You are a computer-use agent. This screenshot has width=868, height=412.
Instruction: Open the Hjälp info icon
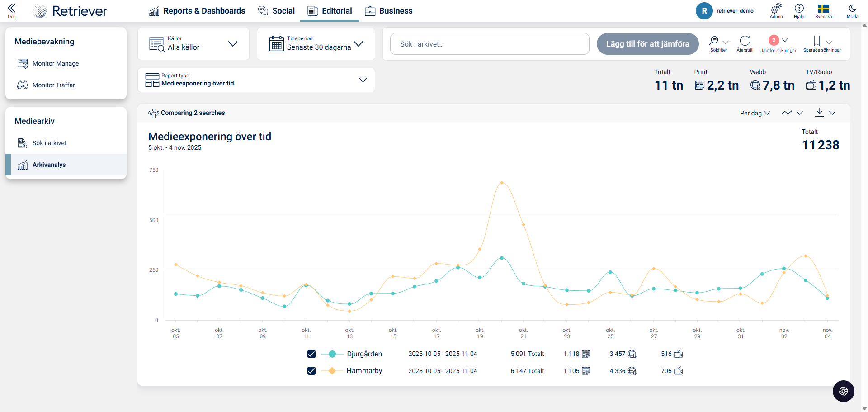coord(799,8)
